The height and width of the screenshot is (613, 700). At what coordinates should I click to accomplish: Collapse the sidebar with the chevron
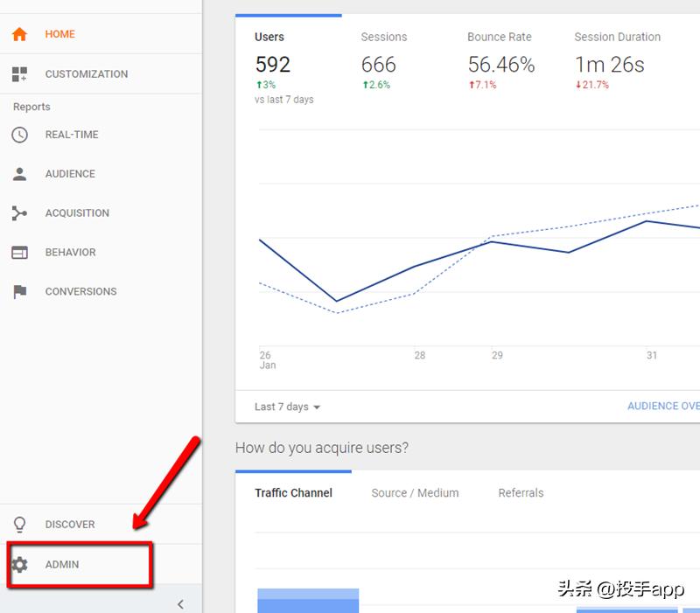[x=181, y=603]
